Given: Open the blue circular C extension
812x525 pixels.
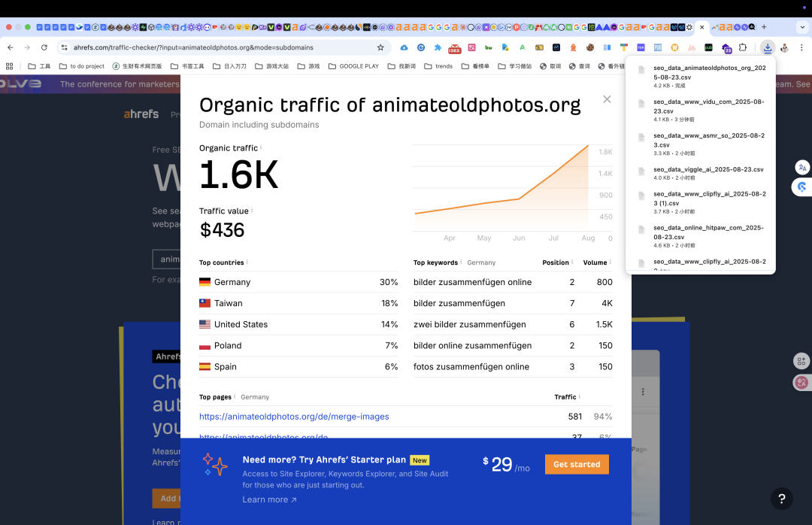Looking at the screenshot, I should coord(421,47).
